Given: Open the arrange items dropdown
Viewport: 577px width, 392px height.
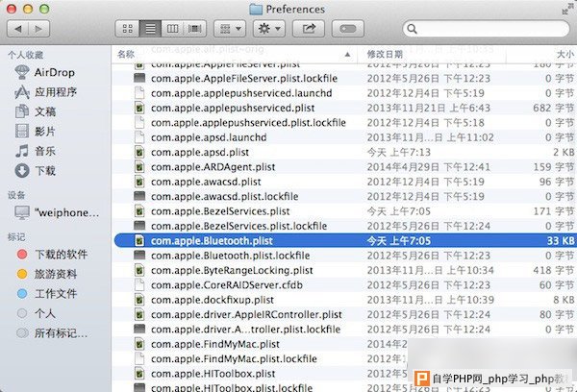Looking at the screenshot, I should click(x=230, y=29).
